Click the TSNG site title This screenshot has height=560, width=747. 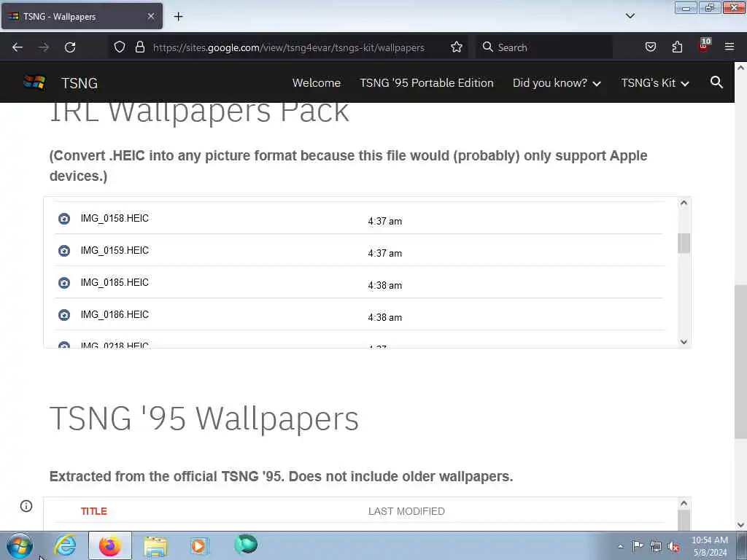coord(80,83)
